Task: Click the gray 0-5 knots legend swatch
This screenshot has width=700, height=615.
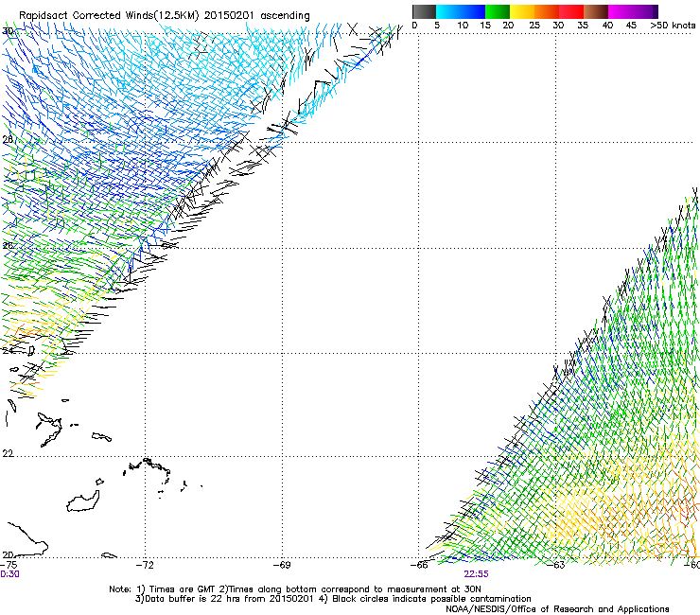Action: click(424, 11)
